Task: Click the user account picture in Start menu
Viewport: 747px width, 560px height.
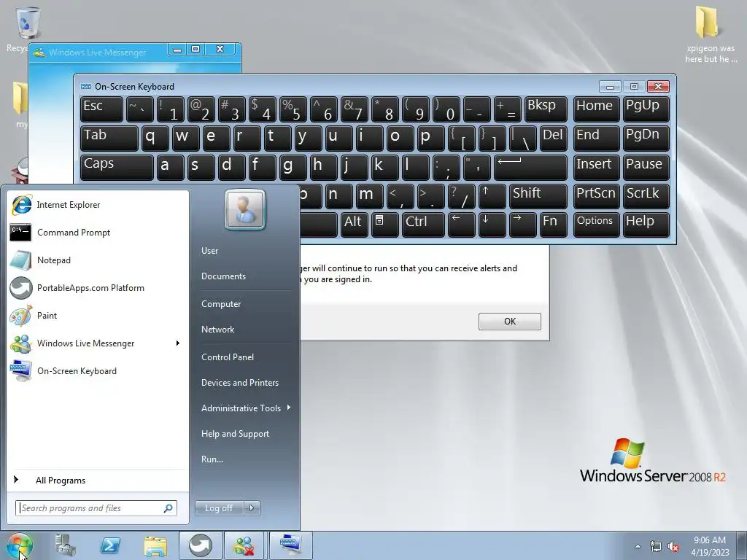Action: point(245,209)
